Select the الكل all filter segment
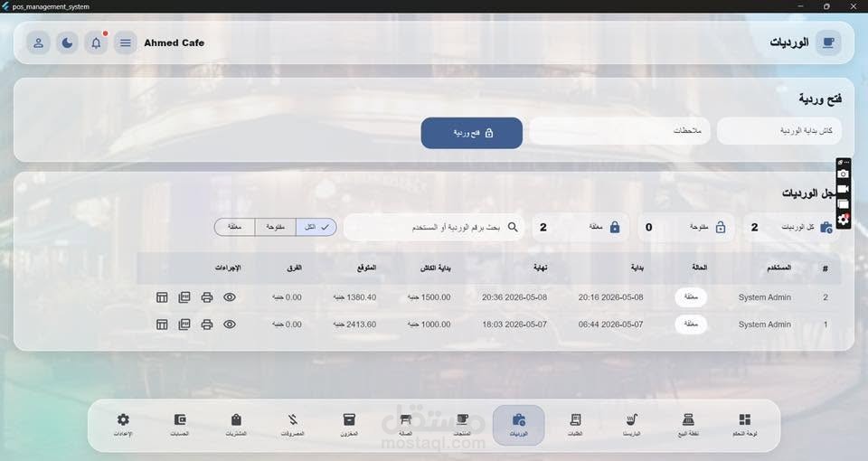The image size is (868, 461). coord(316,227)
